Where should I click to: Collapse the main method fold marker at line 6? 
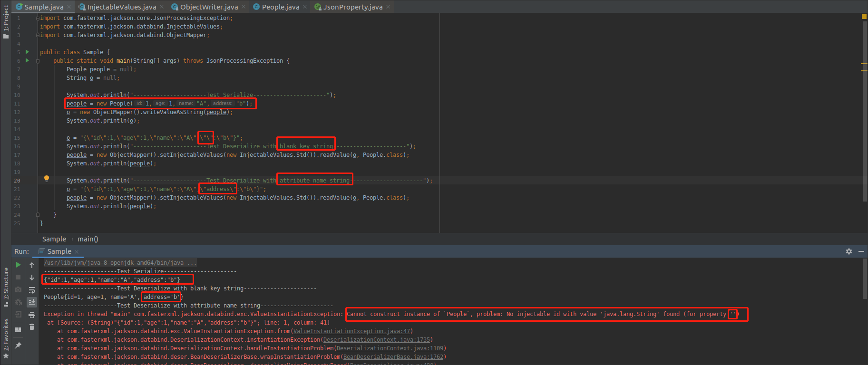[38, 61]
